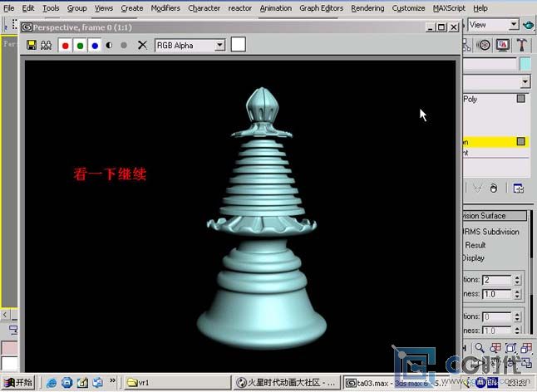Switch to the Motion panel tab

[484, 45]
